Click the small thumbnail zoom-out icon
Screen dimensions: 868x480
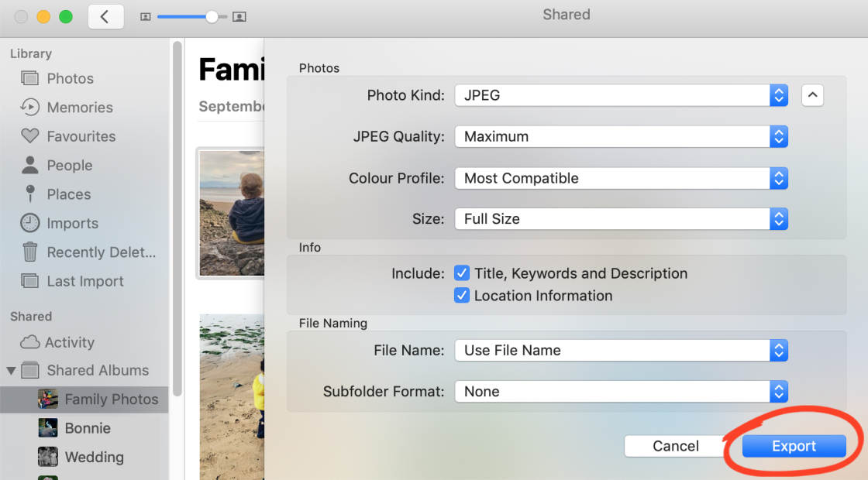(x=146, y=17)
